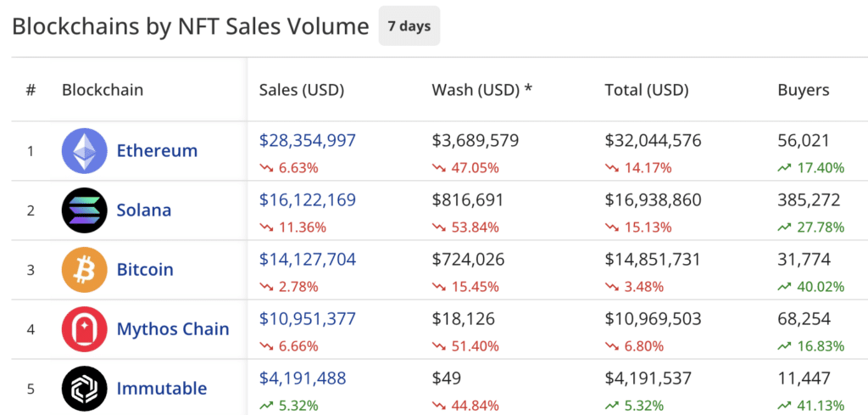Click Solana total change 15.13%
868x415 pixels.
point(638,227)
